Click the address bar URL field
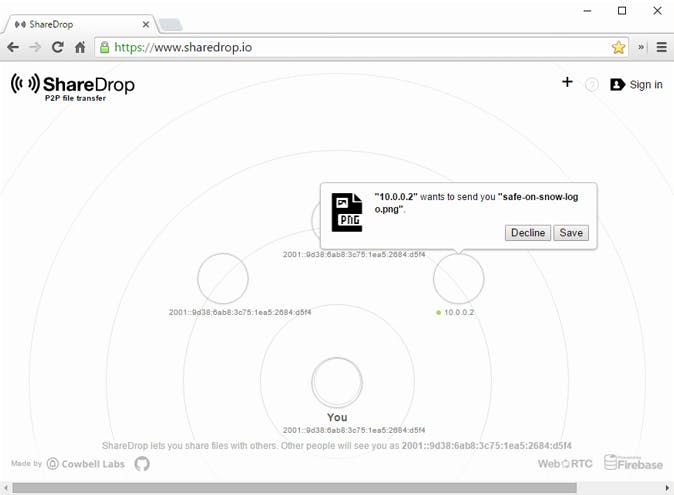The height and width of the screenshot is (495, 674). click(x=361, y=47)
